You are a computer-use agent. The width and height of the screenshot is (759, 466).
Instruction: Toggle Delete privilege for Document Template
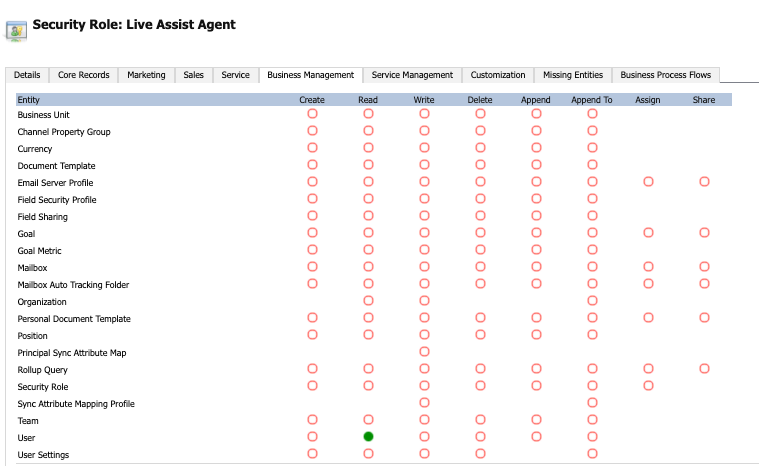coord(480,164)
